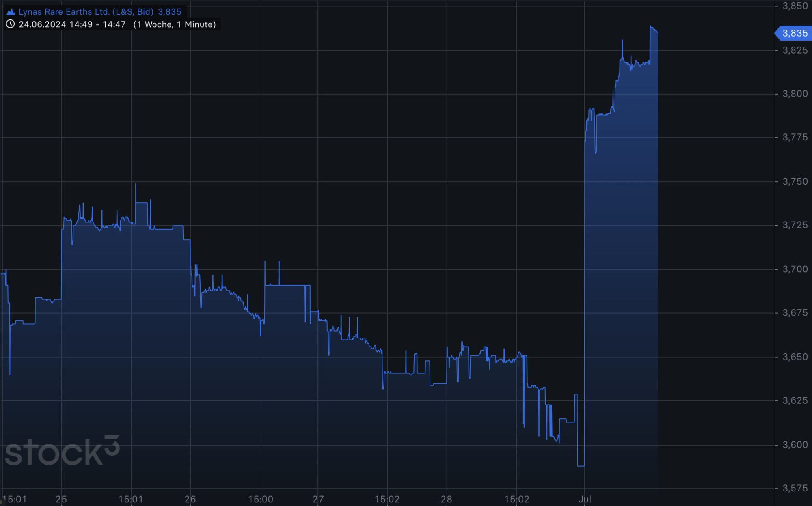Click the Lynas Rare Earths Ltd. title text
Viewport: 812px width, 506px height.
(86, 12)
